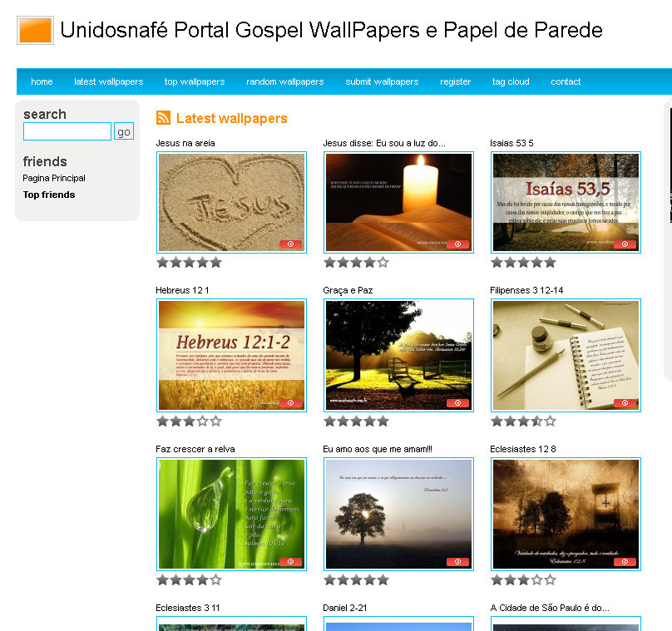Open the Pagina Principal friend link
The width and height of the screenshot is (672, 631).
coord(54,178)
